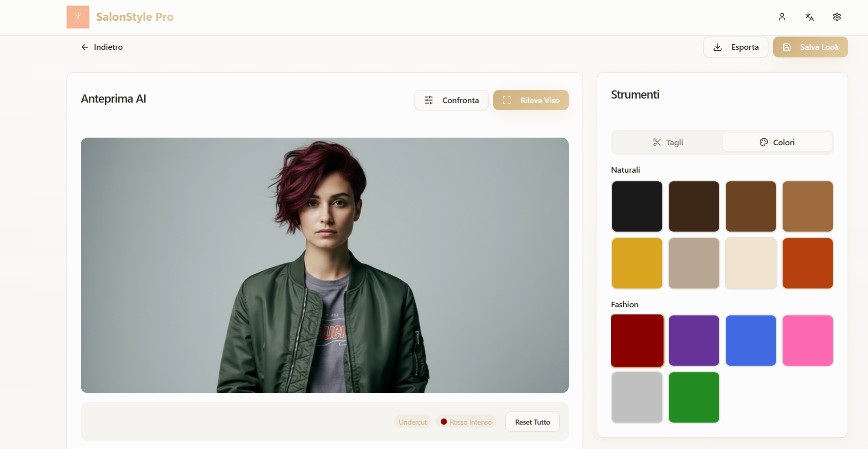The image size is (868, 449).
Task: Open the language translation icon
Action: [809, 17]
